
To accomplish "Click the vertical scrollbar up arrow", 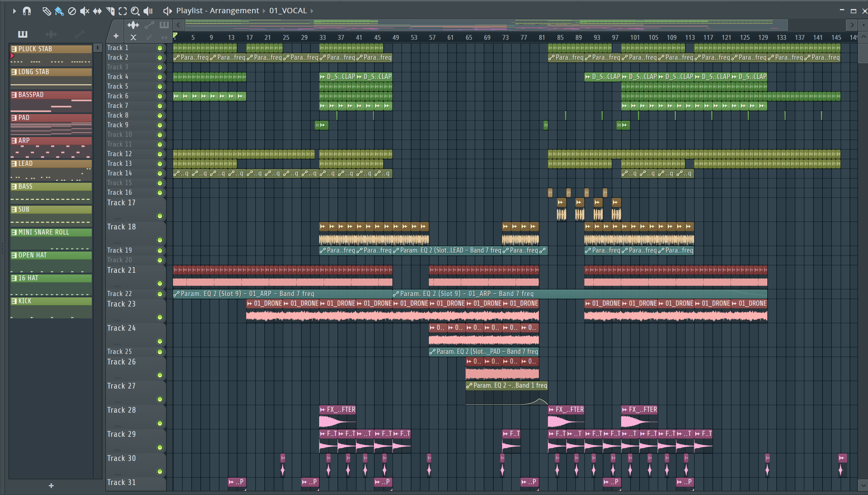I will point(863,37).
